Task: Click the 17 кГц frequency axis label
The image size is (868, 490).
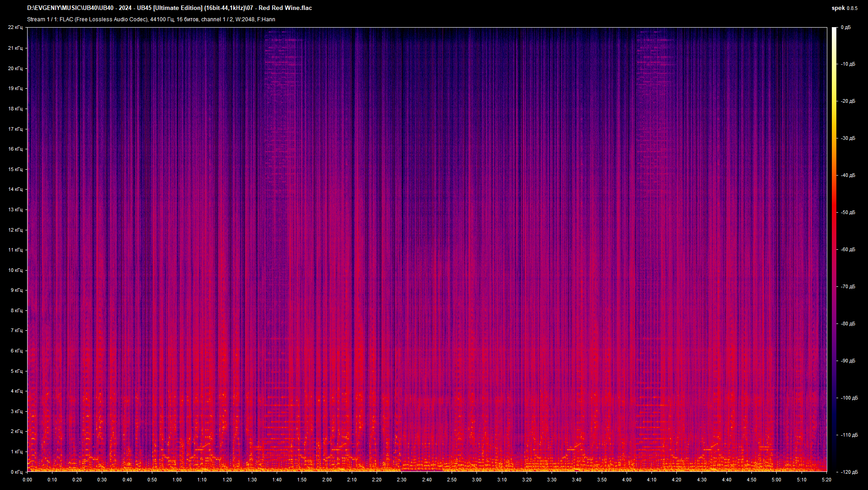Action: 15,129
